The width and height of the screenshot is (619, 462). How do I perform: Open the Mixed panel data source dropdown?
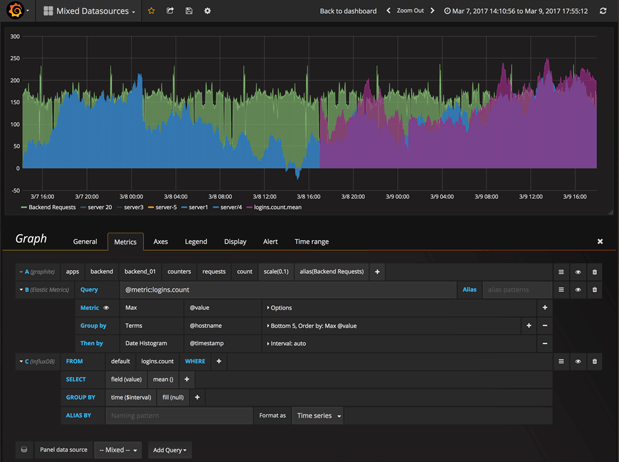point(118,450)
